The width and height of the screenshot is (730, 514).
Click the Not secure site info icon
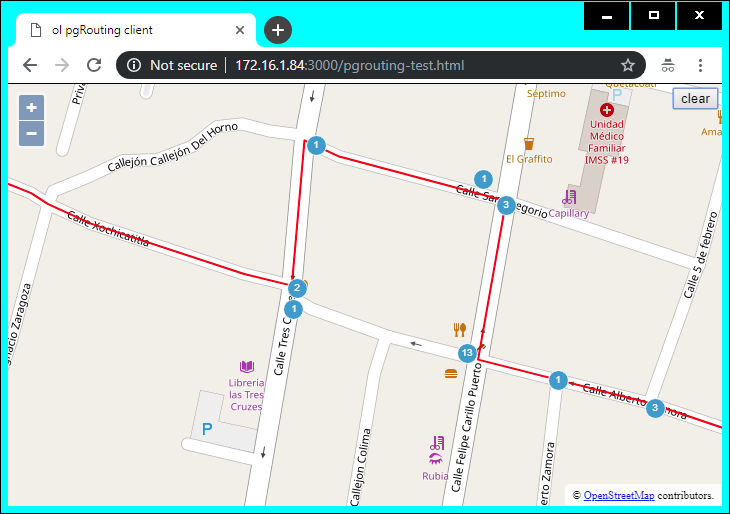[x=134, y=65]
